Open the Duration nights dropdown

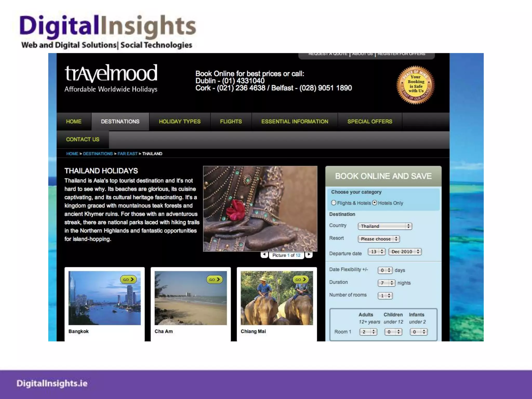[386, 283]
